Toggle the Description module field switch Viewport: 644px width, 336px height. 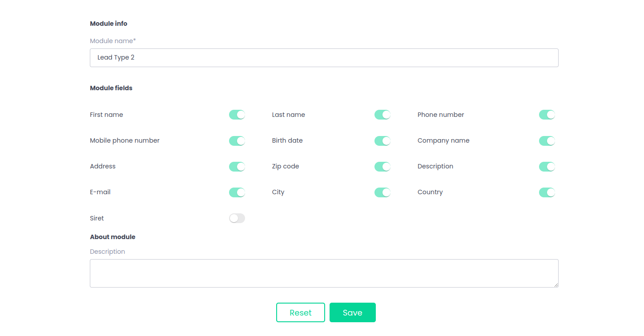[547, 167]
